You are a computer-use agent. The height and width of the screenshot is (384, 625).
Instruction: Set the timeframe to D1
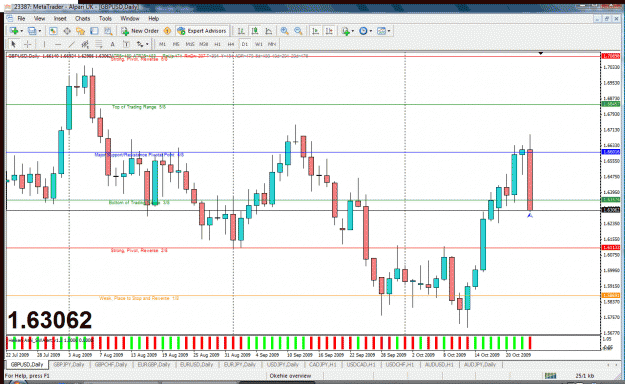tap(245, 44)
